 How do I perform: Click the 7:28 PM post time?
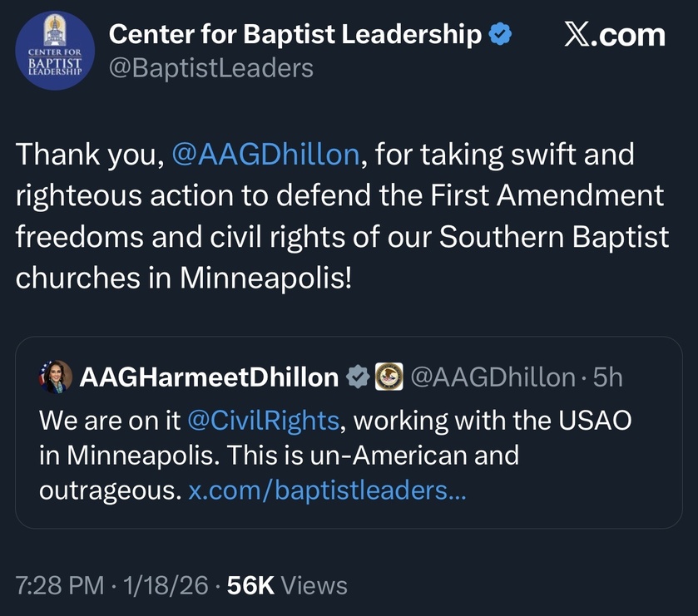click(x=60, y=585)
